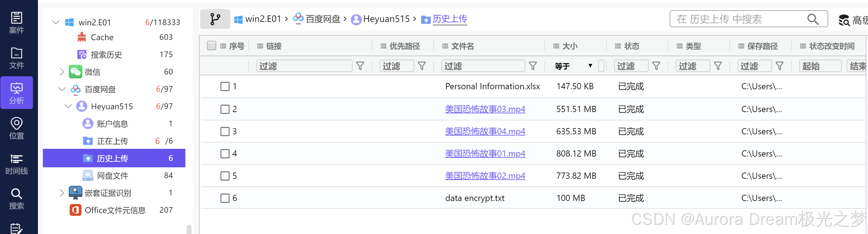
Task: Open the 状态 column header menu
Action: (618, 46)
